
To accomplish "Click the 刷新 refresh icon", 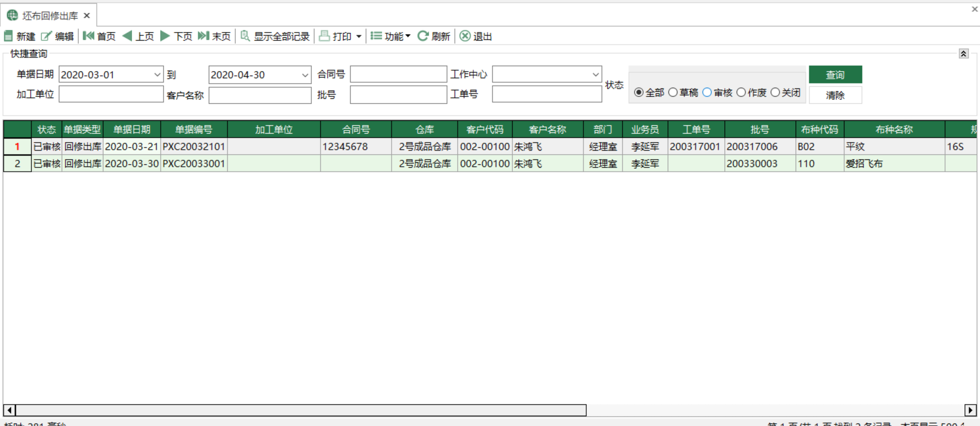I will (423, 36).
